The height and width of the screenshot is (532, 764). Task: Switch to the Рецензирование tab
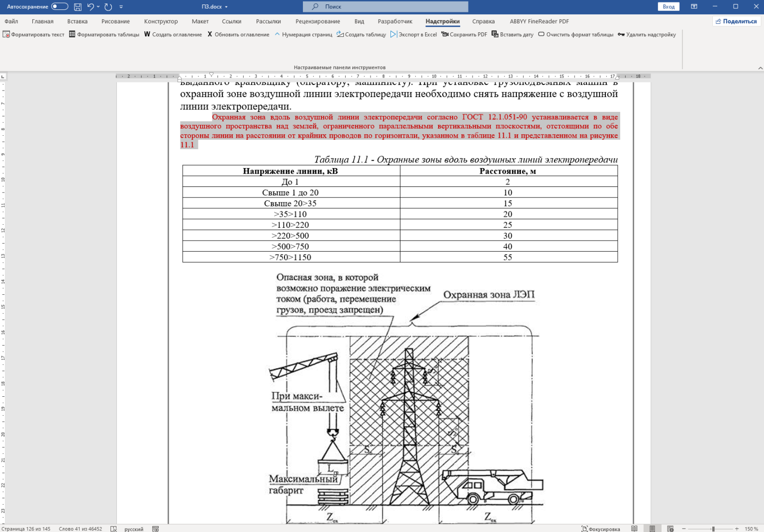pyautogui.click(x=317, y=21)
